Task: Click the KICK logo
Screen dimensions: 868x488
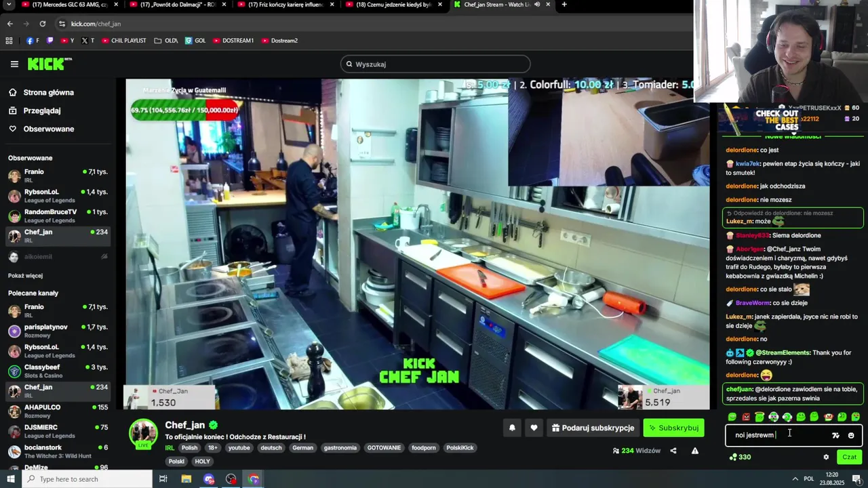Action: (49, 64)
